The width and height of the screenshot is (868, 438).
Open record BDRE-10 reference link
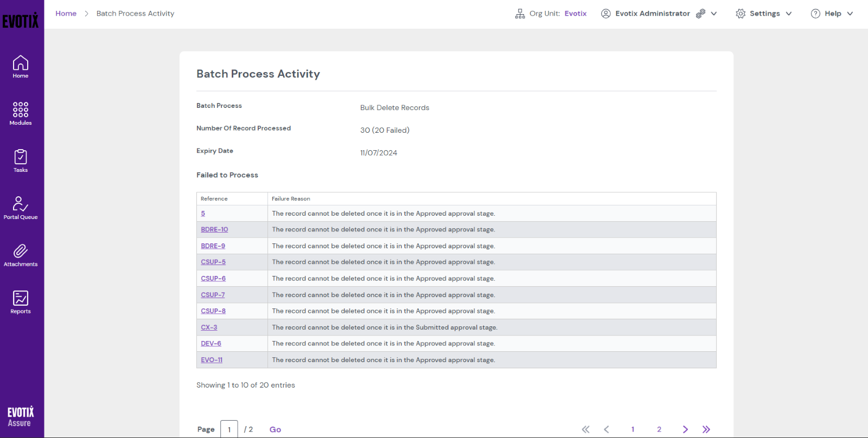(x=214, y=230)
